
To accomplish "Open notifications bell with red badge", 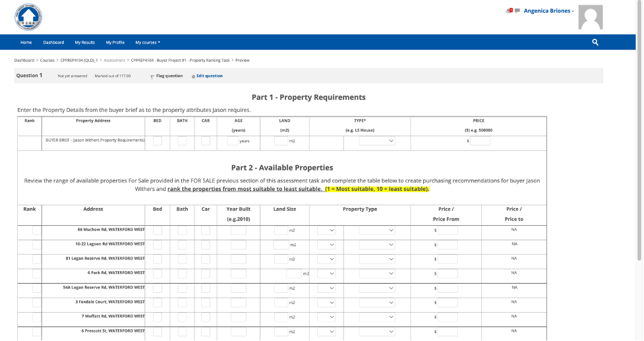I will [509, 11].
